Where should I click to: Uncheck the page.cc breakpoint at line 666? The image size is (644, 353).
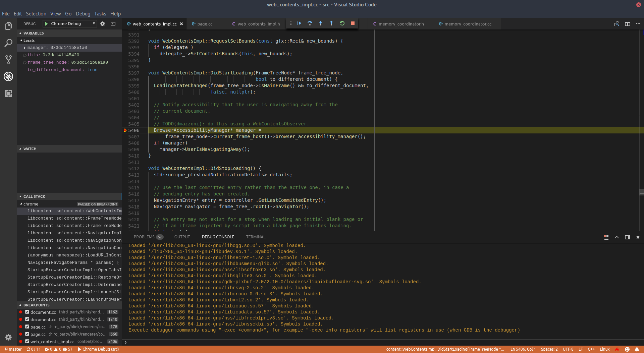[27, 334]
